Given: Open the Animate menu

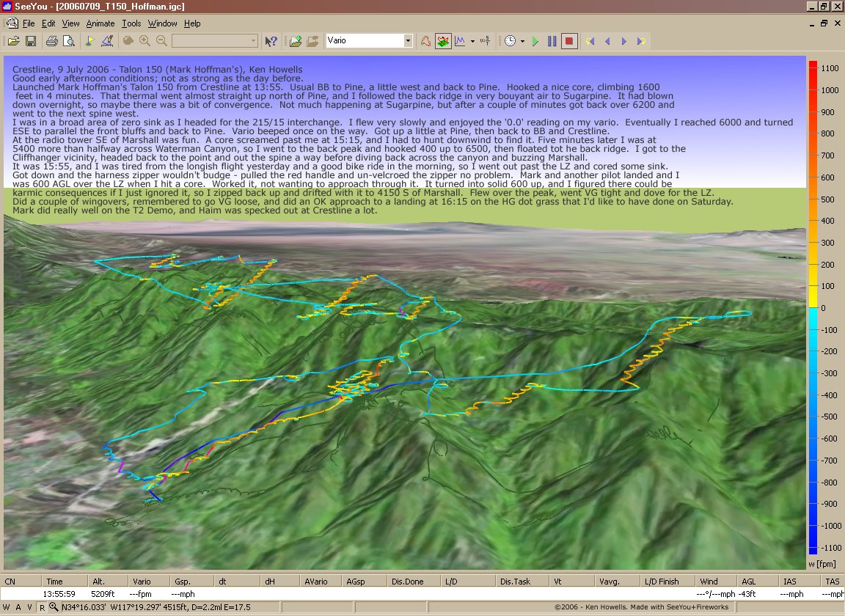Looking at the screenshot, I should (100, 23).
